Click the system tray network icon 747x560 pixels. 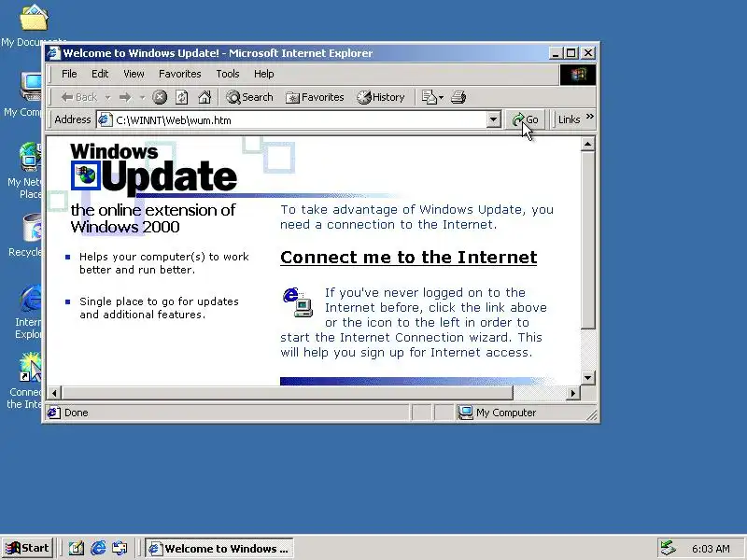click(x=669, y=548)
